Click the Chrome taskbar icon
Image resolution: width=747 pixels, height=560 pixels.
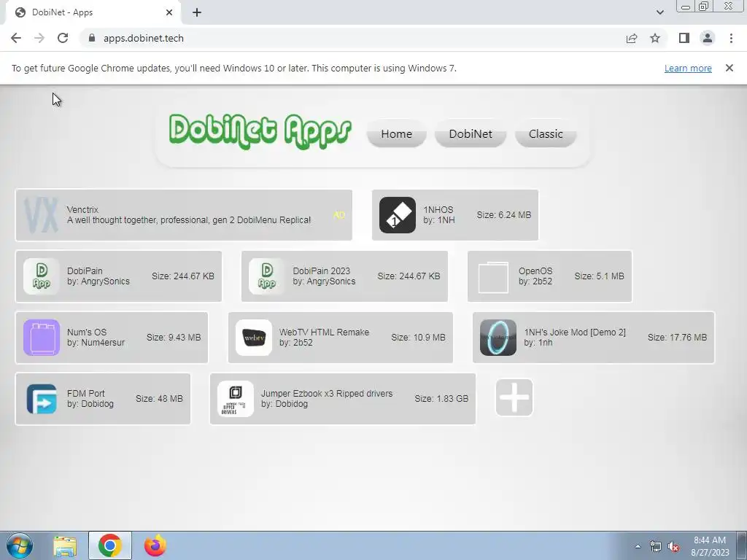[110, 545]
